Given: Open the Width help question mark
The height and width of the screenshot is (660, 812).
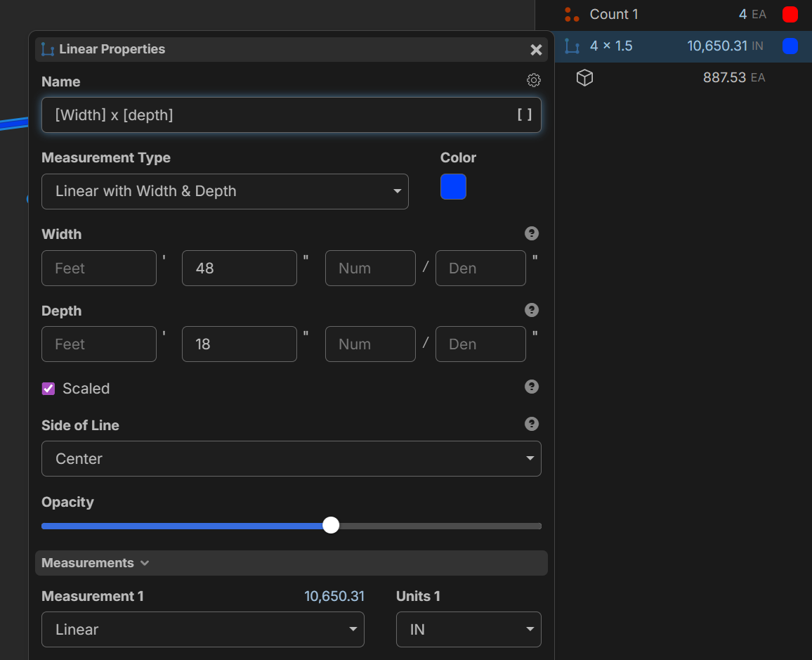Looking at the screenshot, I should (532, 234).
